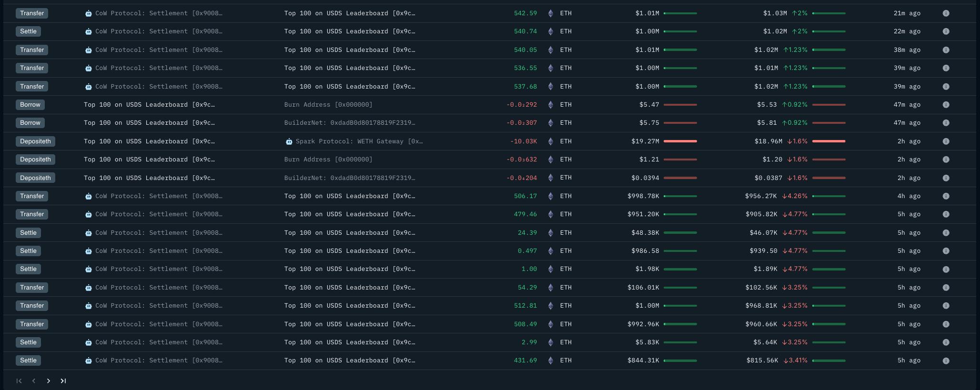Click Borrow badge on the $5.47 row
The image size is (980, 390).
tap(30, 105)
